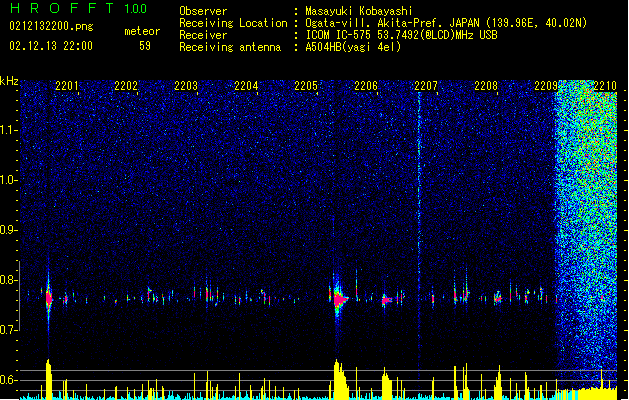This screenshot has width=629, height=400.
Task: Click the Receiving Location label
Action: (233, 23)
